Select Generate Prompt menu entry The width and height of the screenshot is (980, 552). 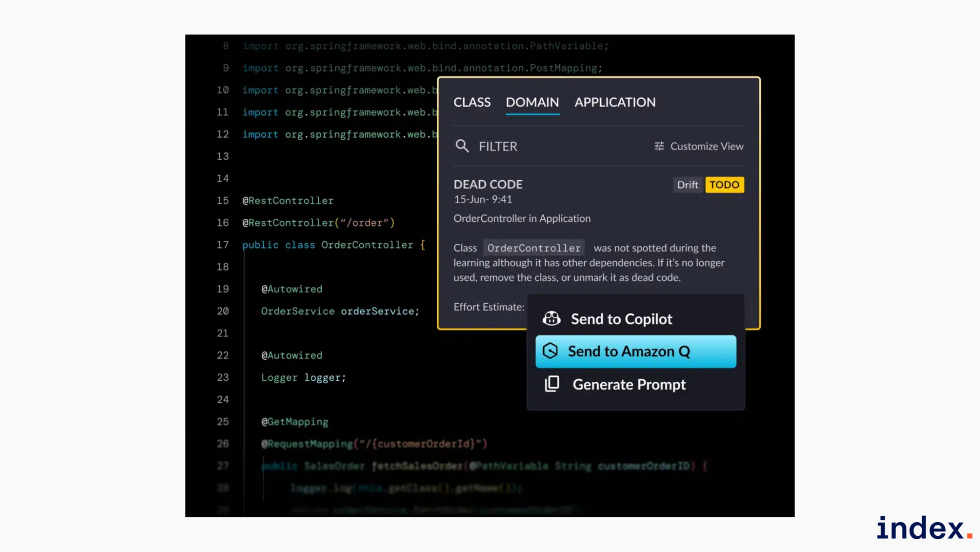coord(629,384)
